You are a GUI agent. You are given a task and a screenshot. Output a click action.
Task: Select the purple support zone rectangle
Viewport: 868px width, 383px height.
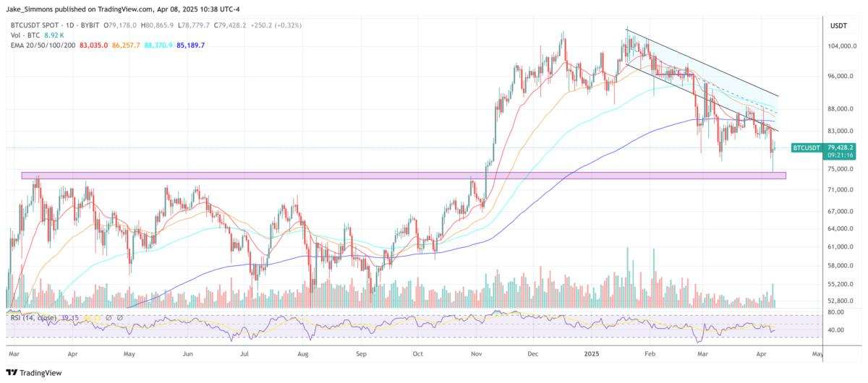point(404,176)
